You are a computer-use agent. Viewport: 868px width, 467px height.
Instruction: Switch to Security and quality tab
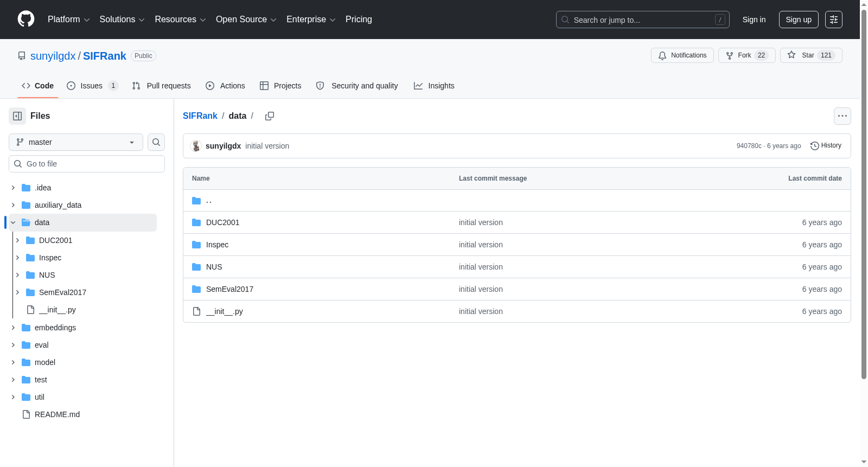click(357, 86)
